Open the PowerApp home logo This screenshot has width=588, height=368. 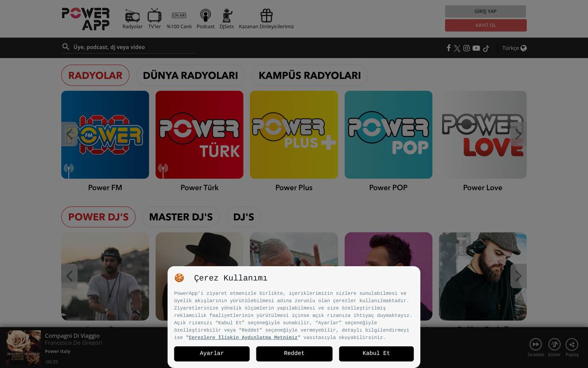(x=86, y=19)
